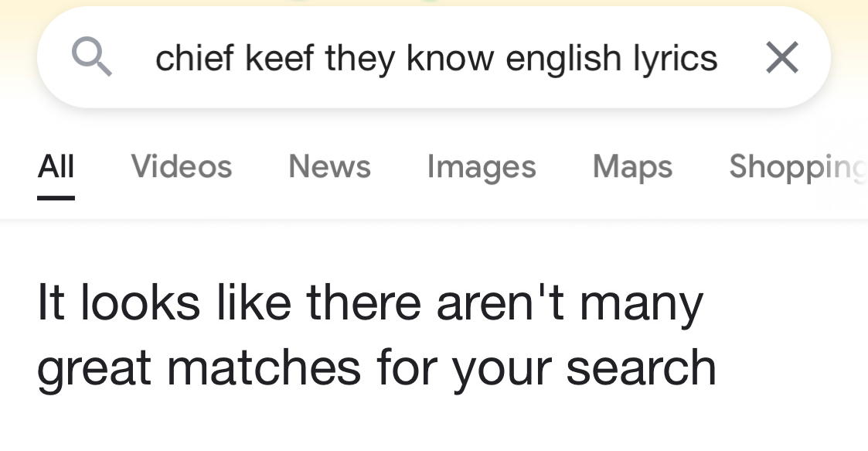This screenshot has width=868, height=451.
Task: Switch to the Videos tab
Action: coord(182,166)
